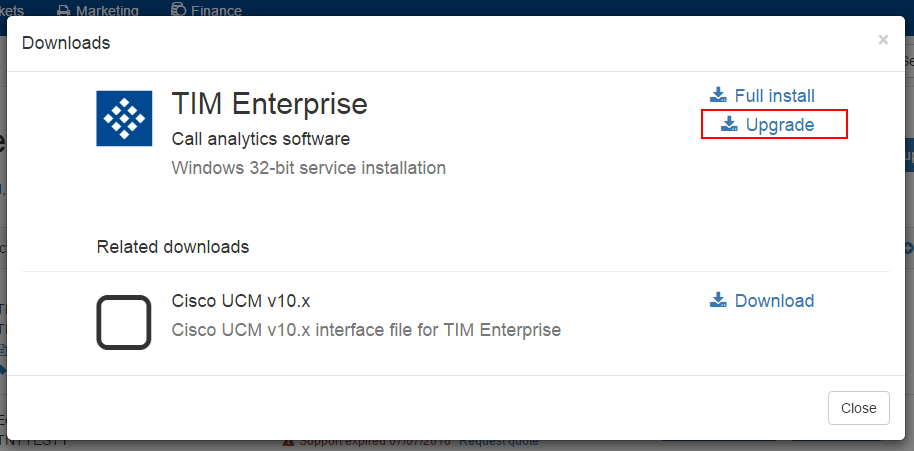The image size is (914, 451).
Task: Click the Downloads dialog title
Action: click(x=66, y=43)
